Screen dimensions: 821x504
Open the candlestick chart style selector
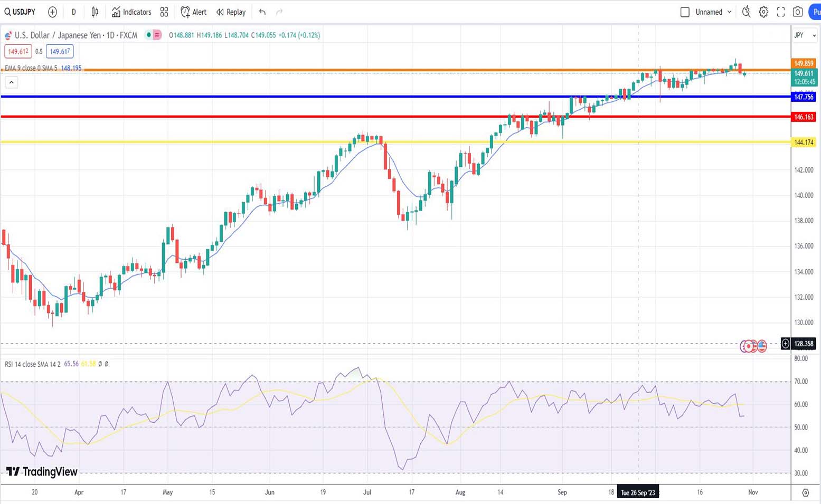click(95, 12)
